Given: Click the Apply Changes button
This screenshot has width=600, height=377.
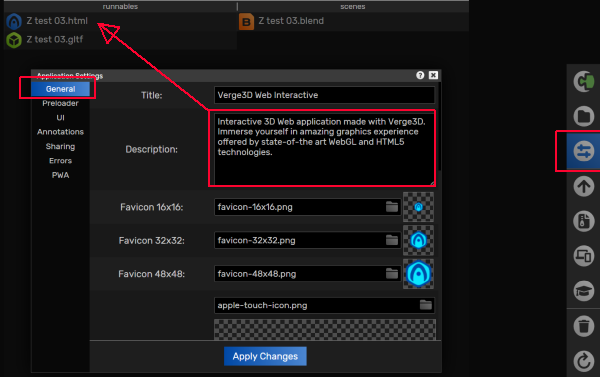Looking at the screenshot, I should [x=265, y=356].
